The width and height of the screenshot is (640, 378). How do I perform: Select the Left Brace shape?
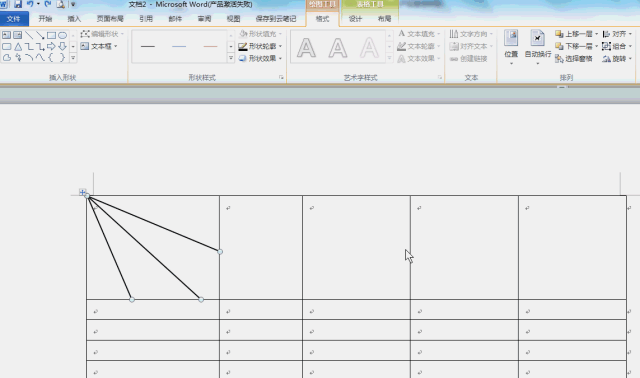pos(51,58)
